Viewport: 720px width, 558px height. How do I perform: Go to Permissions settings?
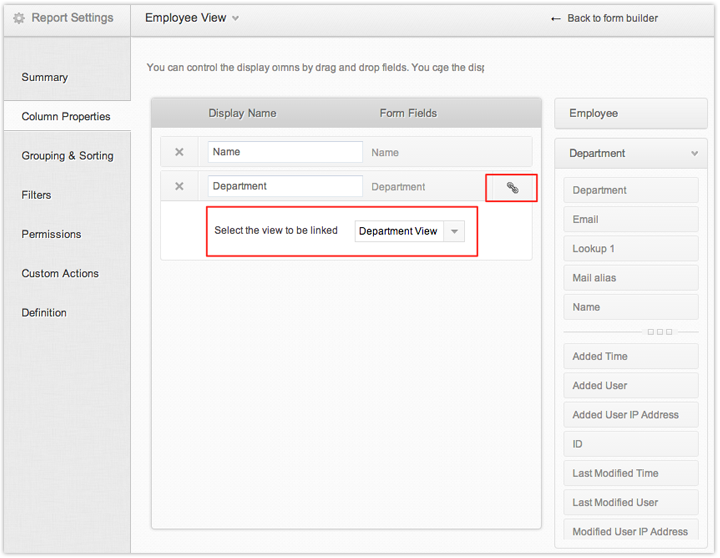coord(51,234)
